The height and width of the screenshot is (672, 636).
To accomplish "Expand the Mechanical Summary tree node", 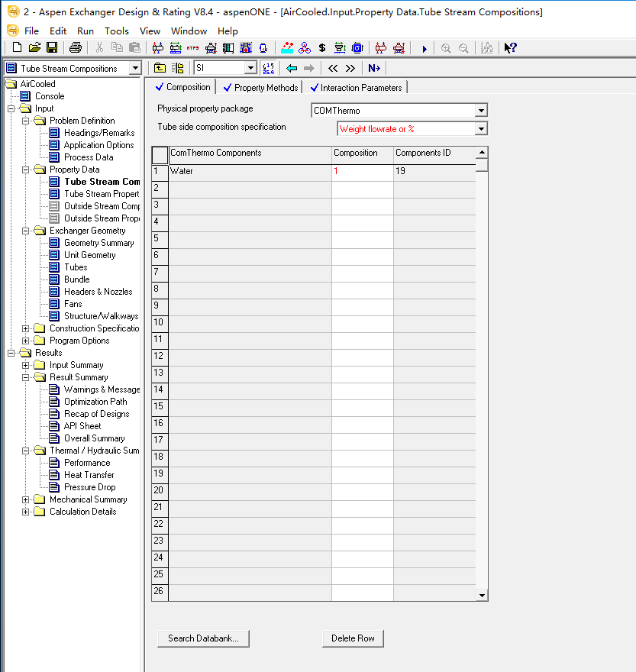I will coord(27,499).
